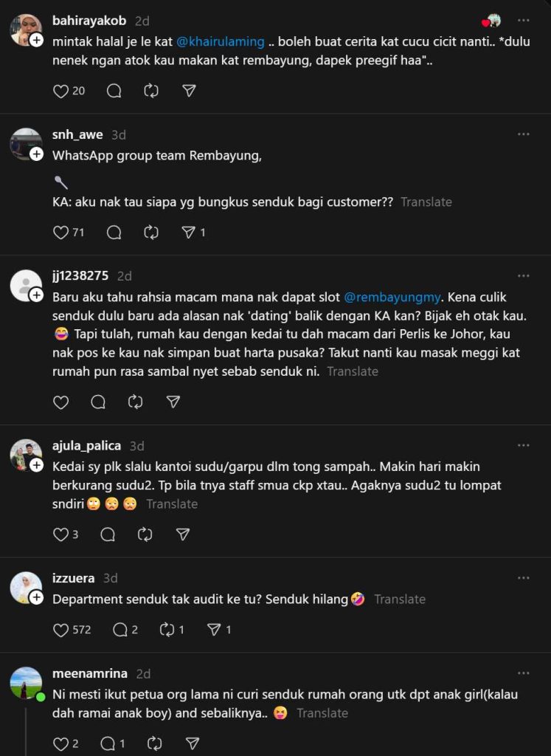Translate izzuera's comment
This screenshot has width=551, height=756.
399,599
